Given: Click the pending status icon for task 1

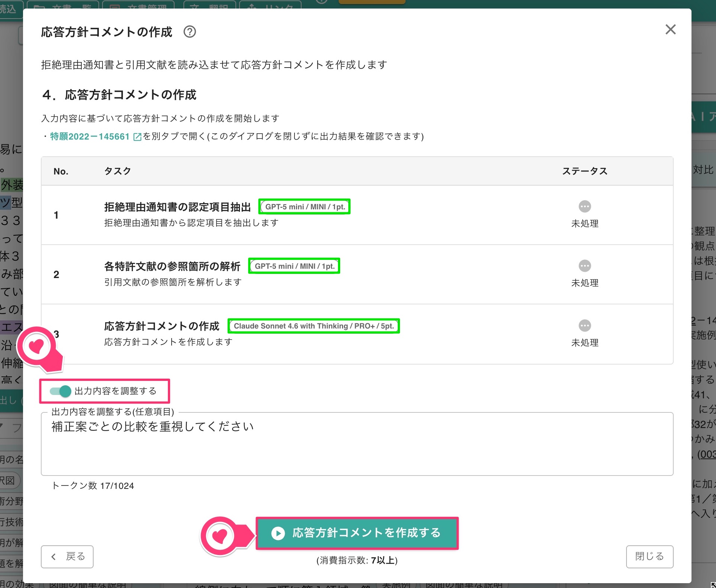Looking at the screenshot, I should coord(585,206).
